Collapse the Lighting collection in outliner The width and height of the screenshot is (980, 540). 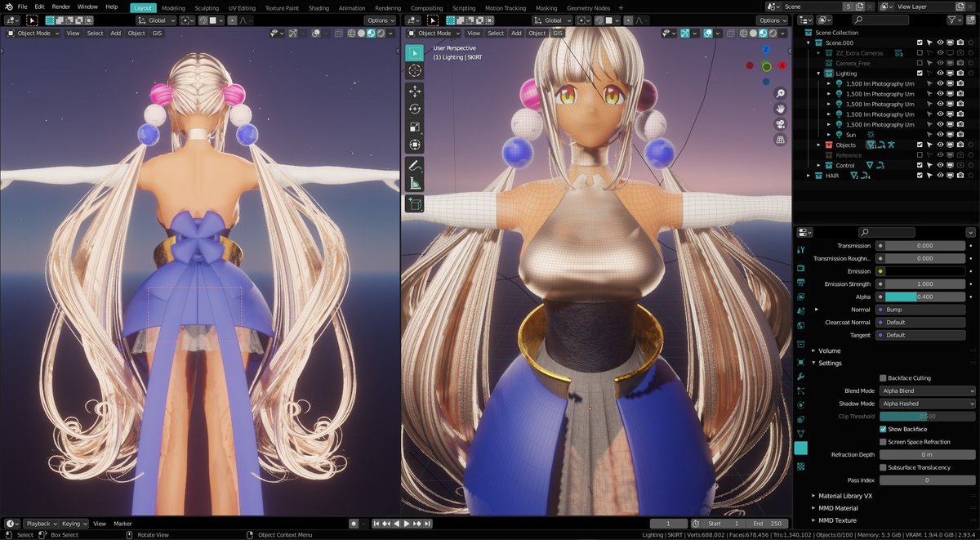coord(818,74)
